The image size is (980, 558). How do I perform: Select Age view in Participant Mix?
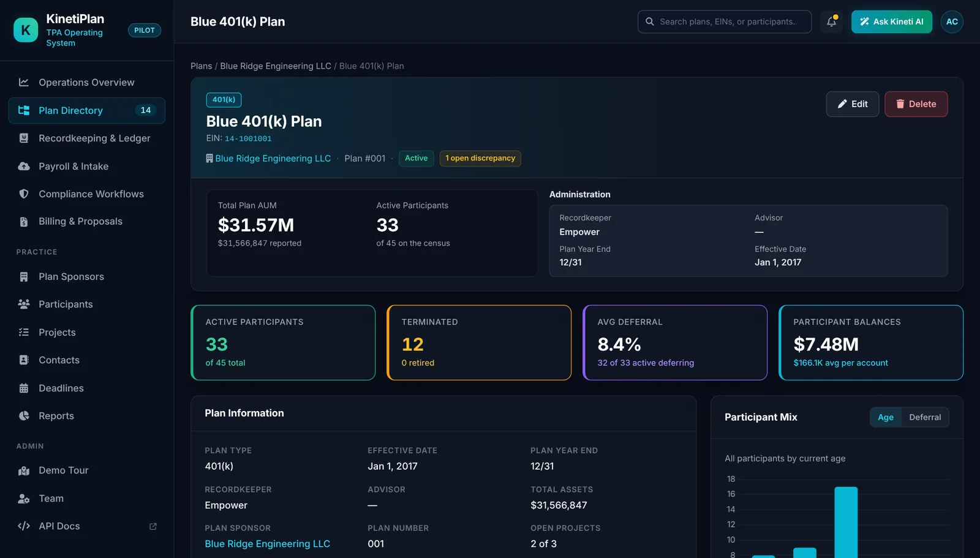886,417
